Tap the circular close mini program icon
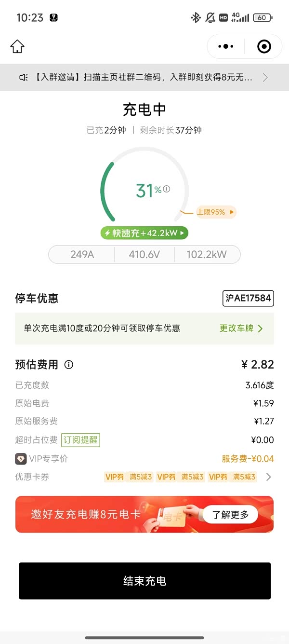Screen dimensions: 289x644 [264, 47]
